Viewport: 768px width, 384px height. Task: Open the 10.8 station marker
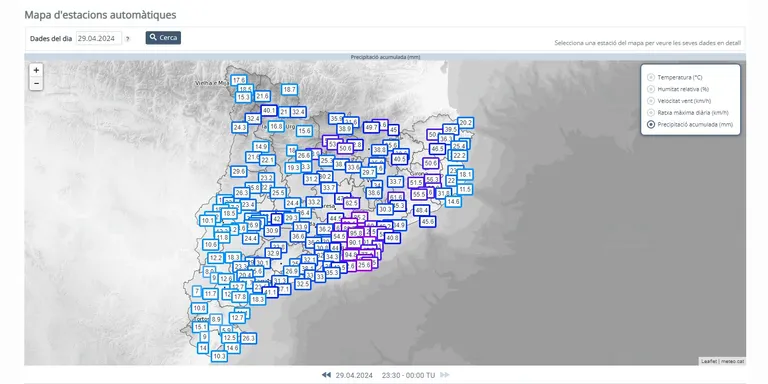point(199,309)
